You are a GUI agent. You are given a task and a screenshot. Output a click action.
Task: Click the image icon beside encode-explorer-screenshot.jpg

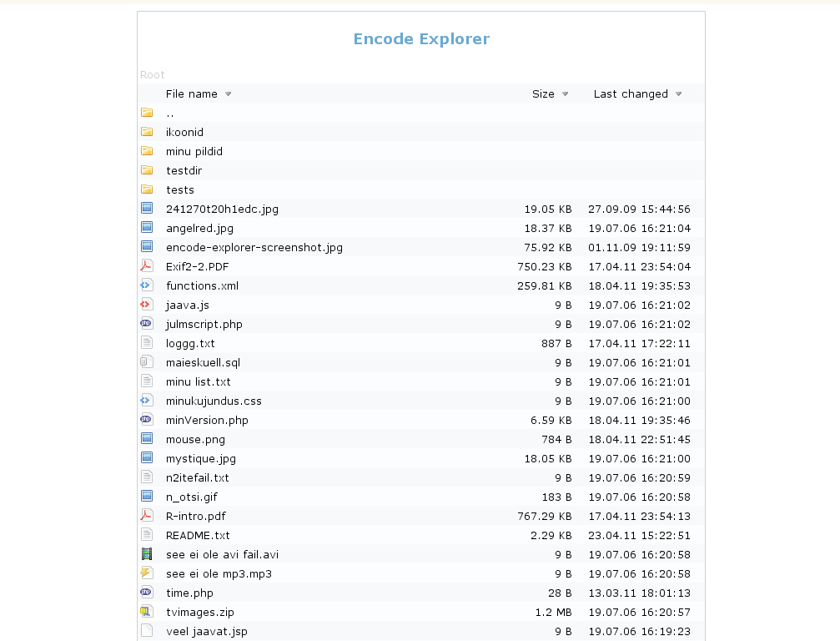pos(147,246)
